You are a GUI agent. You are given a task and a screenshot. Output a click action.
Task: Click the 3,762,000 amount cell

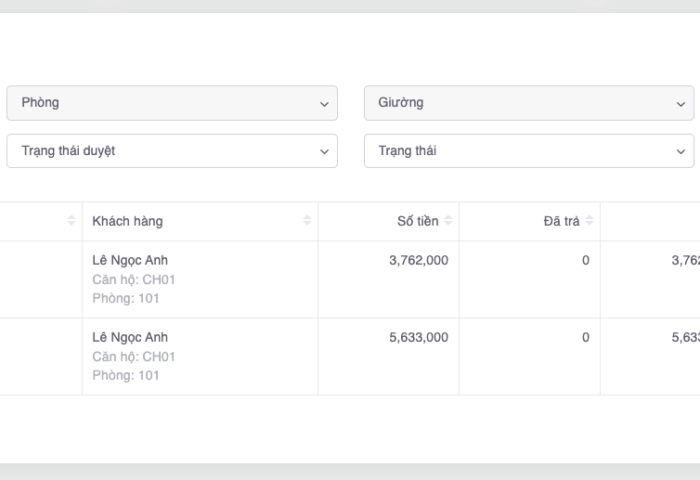418,260
